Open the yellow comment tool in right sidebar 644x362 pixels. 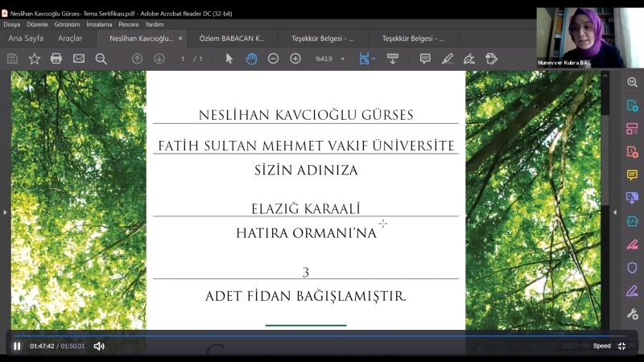[632, 175]
